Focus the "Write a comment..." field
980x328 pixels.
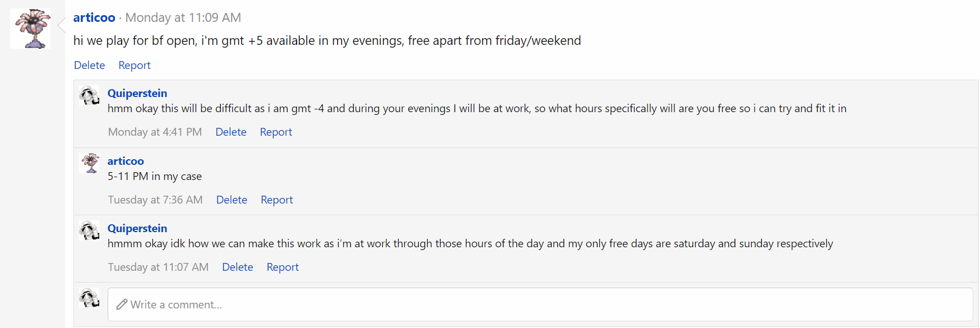[x=538, y=304]
